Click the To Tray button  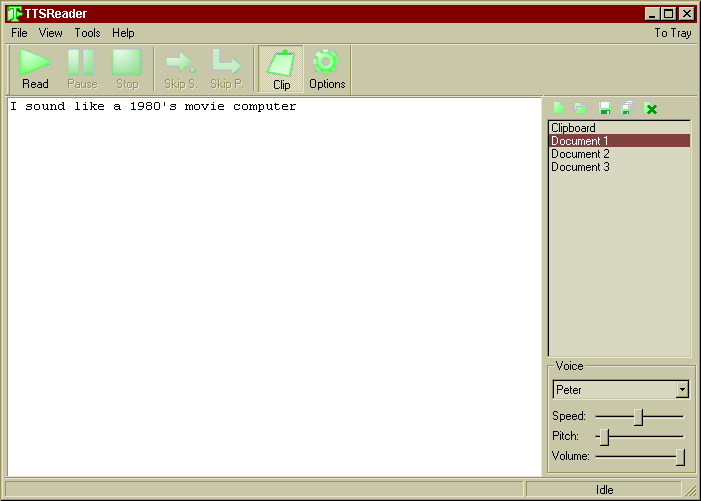(672, 33)
